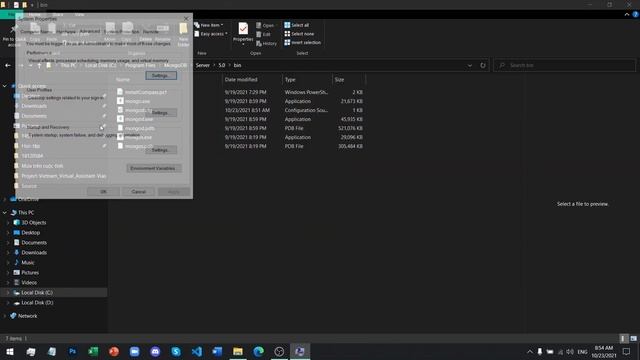
Task: Open Microsoft Edge from the taskbar
Action: (x=258, y=351)
